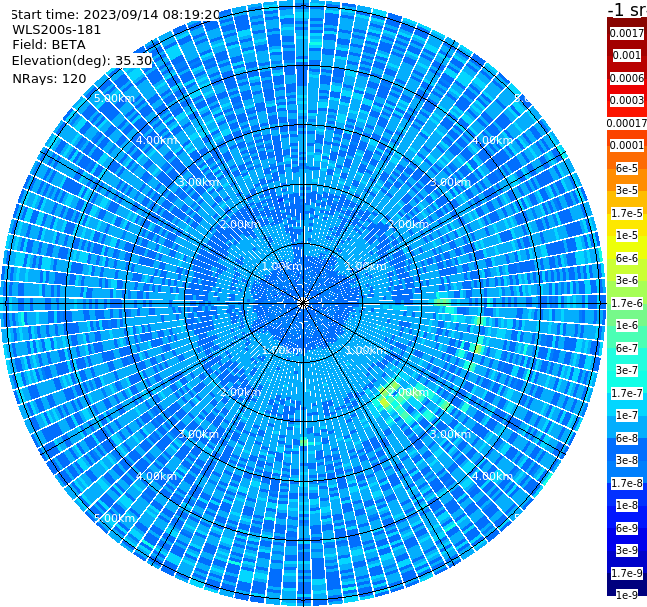Click the NRays: 120 text
647x607 pixels.
tap(49, 78)
